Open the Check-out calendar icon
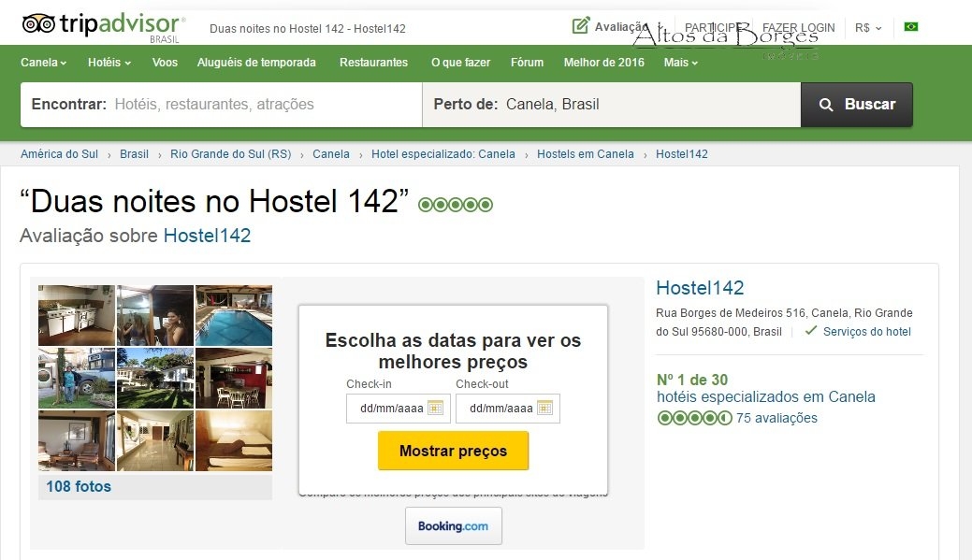This screenshot has height=560, width=972. pos(544,409)
